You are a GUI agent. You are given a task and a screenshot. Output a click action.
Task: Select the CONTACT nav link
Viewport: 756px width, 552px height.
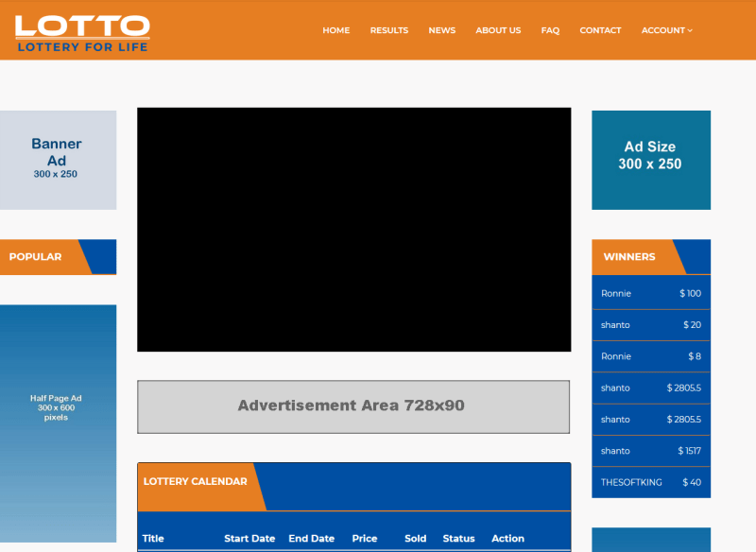point(600,30)
